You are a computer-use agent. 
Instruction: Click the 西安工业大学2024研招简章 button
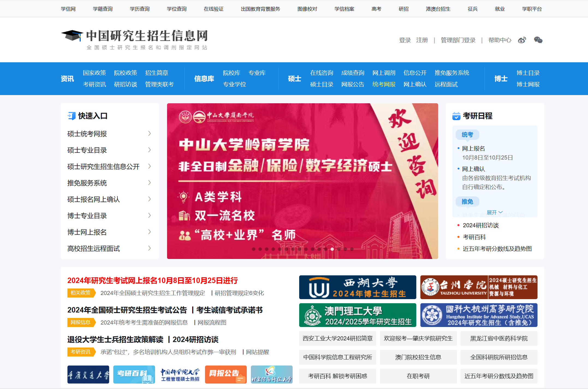[x=338, y=338]
